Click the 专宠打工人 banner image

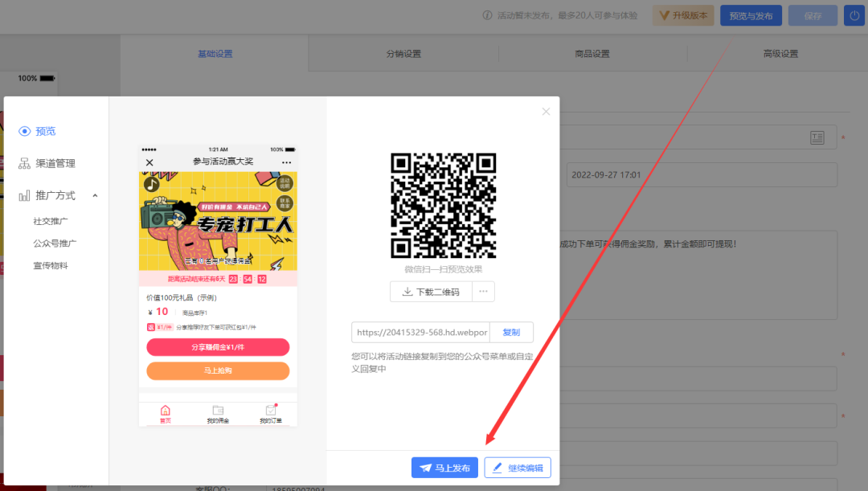[x=218, y=222]
